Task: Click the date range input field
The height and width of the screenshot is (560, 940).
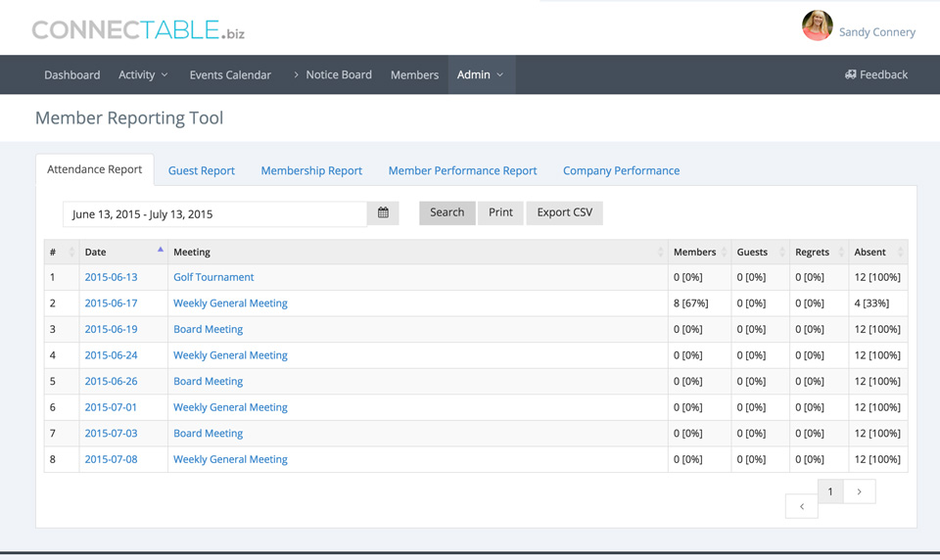Action: pos(214,213)
